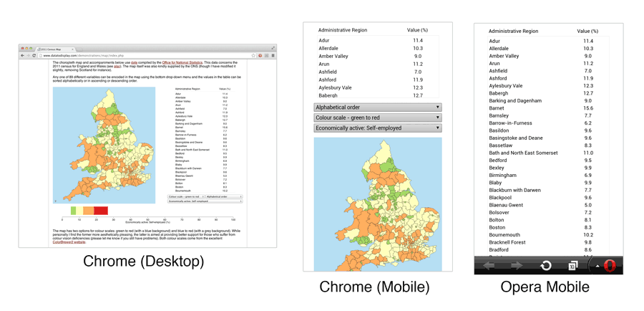Open Office for National Statistics link
Screen dimensions: 644x311
click(182, 62)
